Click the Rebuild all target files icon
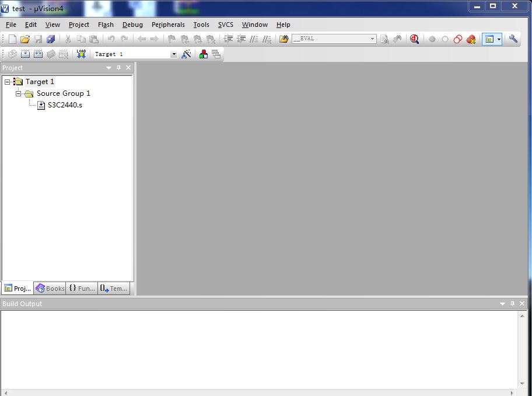This screenshot has height=396, width=532. (x=38, y=54)
